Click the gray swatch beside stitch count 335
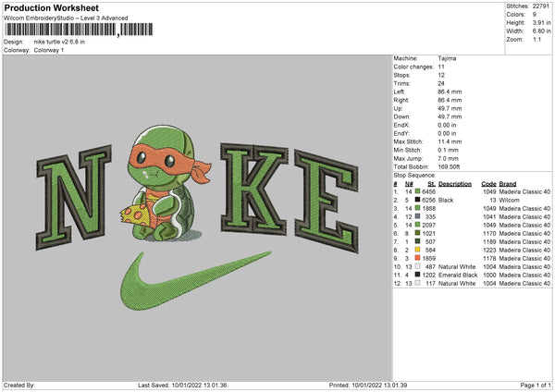This screenshot has height=392, width=555. pyautogui.click(x=418, y=216)
